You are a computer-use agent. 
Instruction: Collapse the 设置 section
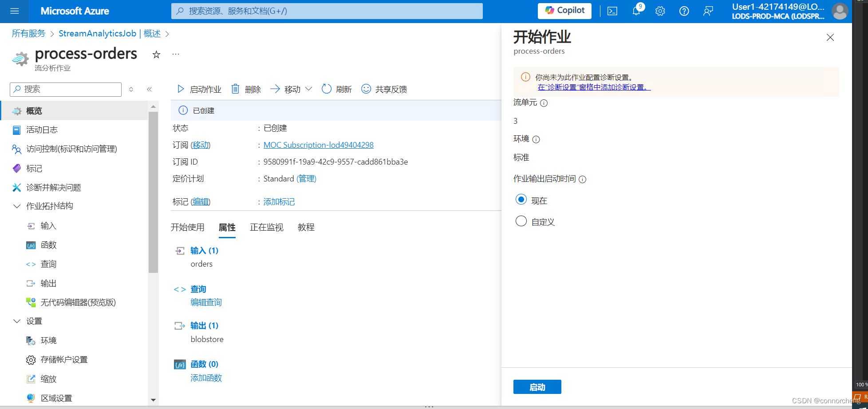(17, 321)
